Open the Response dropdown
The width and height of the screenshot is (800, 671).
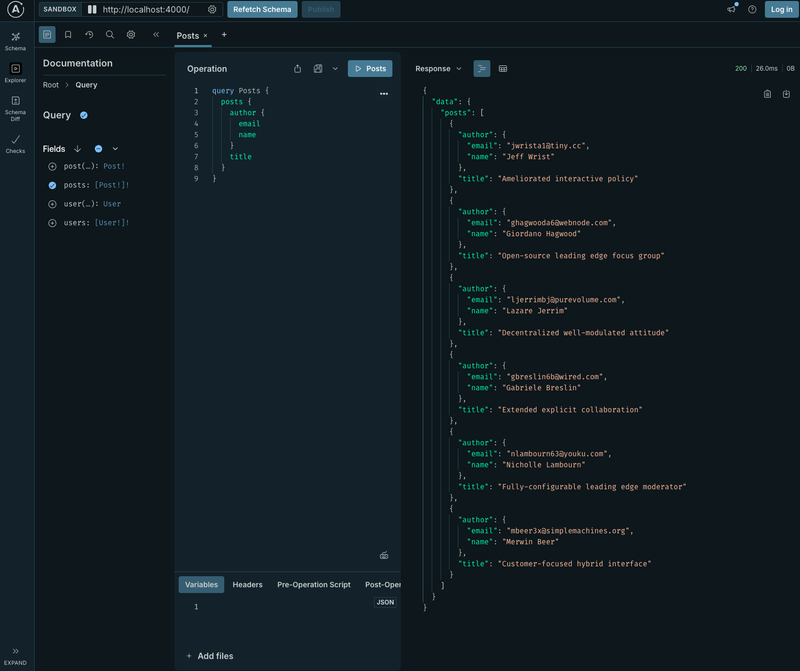pos(439,69)
